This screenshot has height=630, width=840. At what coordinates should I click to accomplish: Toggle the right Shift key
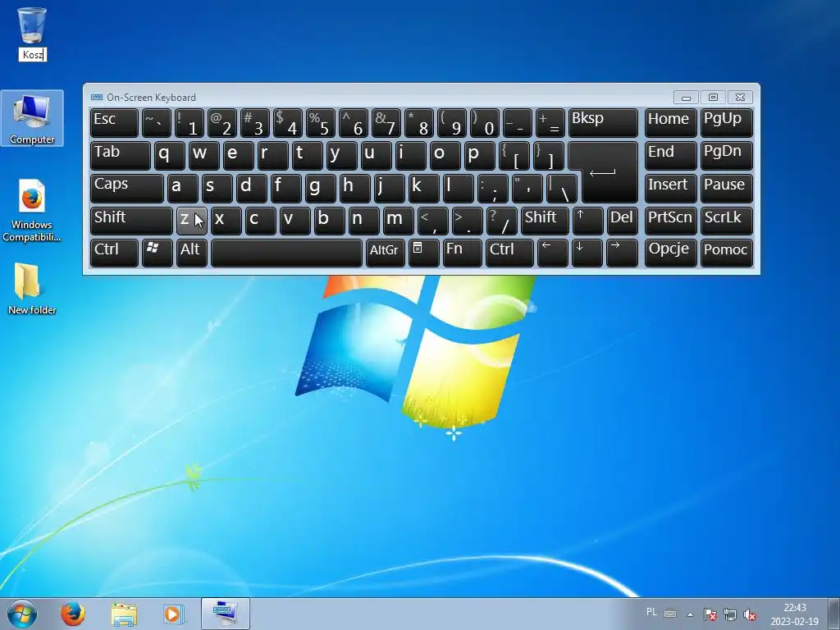(545, 221)
